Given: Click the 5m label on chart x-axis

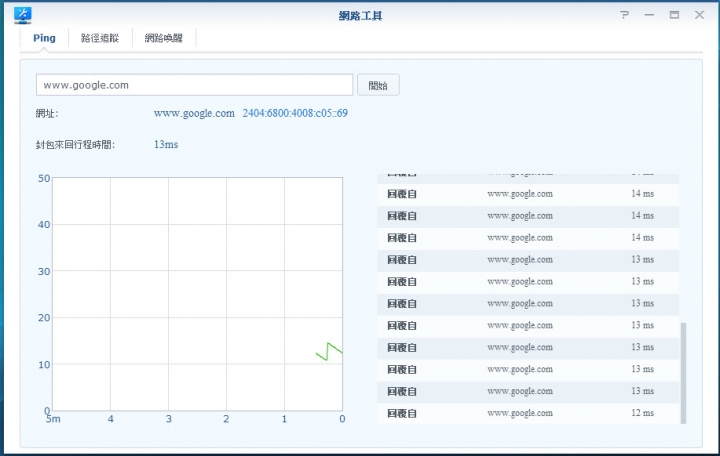Looking at the screenshot, I should coord(53,419).
